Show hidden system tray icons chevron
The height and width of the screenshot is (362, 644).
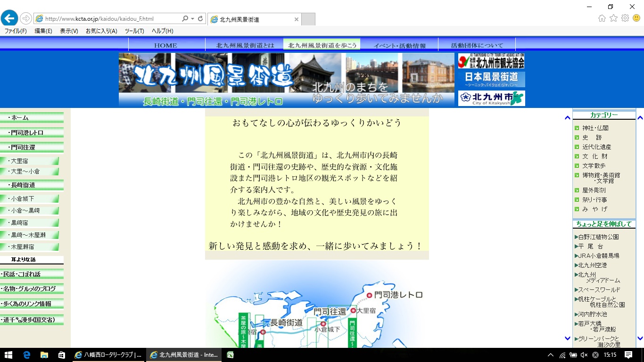point(550,355)
